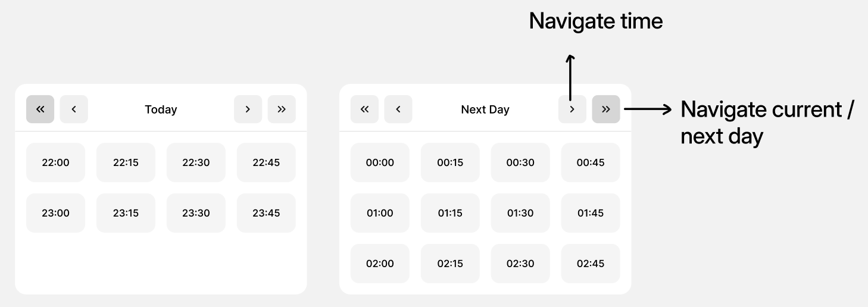Image resolution: width=868 pixels, height=307 pixels.
Task: Click double-left chevron in Next Day panel
Action: [x=364, y=109]
